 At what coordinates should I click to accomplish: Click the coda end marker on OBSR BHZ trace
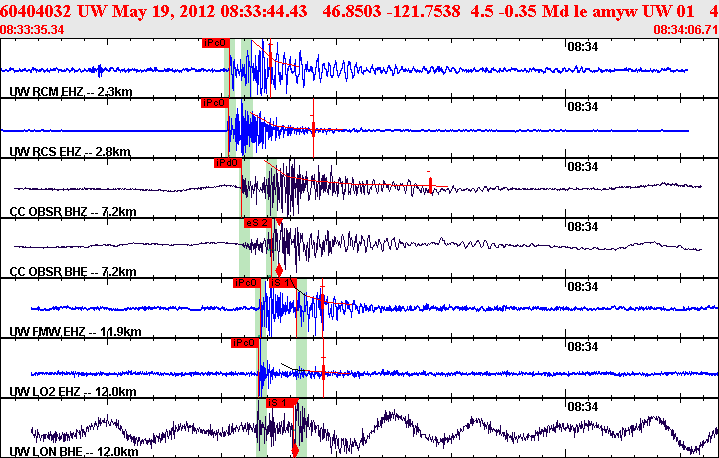coord(430,183)
